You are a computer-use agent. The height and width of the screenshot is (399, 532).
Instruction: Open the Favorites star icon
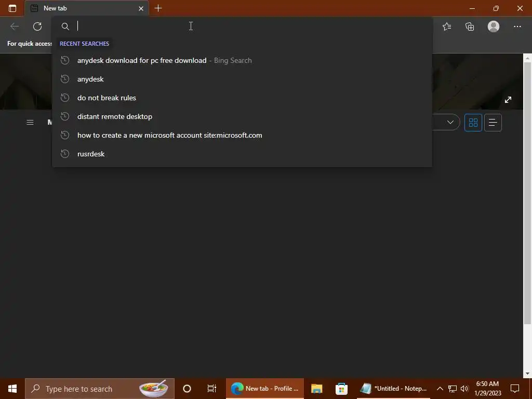coord(447,26)
